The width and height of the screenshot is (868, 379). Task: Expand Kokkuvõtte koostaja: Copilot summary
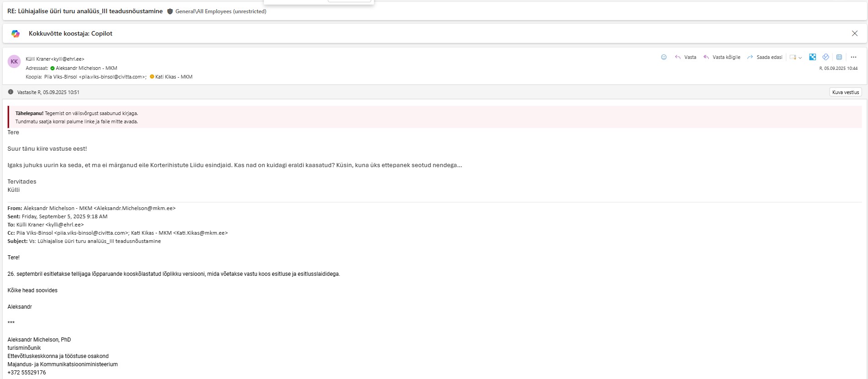70,33
